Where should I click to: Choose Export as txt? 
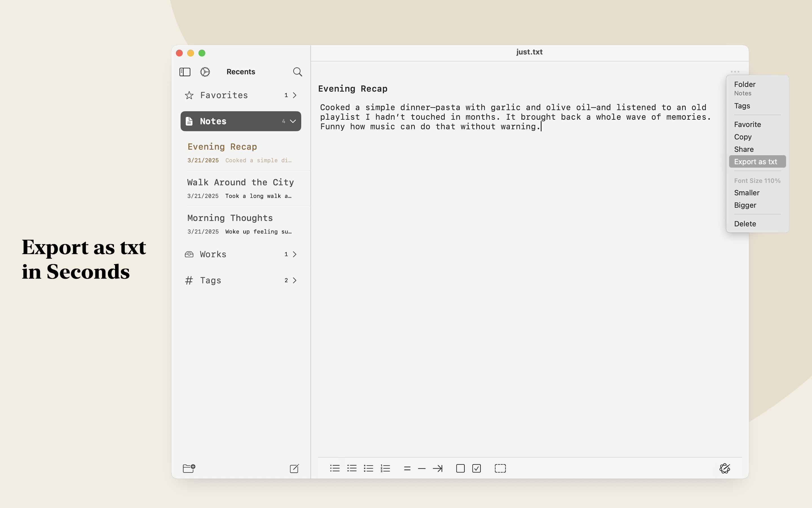(757, 162)
